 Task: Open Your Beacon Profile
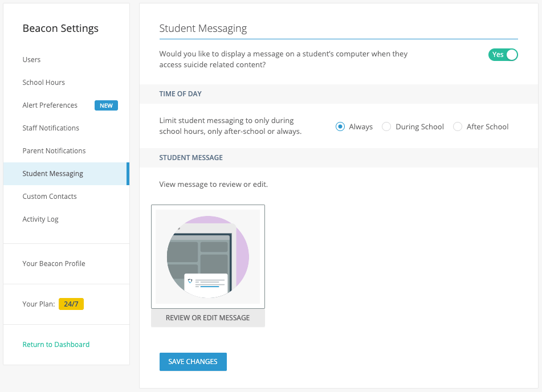click(x=54, y=263)
